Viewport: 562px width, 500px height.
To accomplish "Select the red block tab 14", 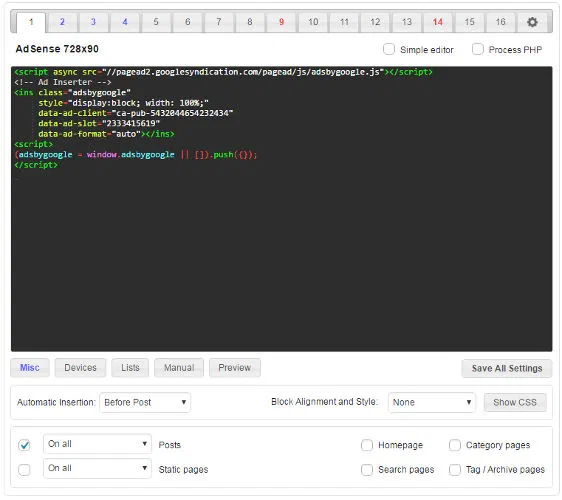I will (438, 22).
